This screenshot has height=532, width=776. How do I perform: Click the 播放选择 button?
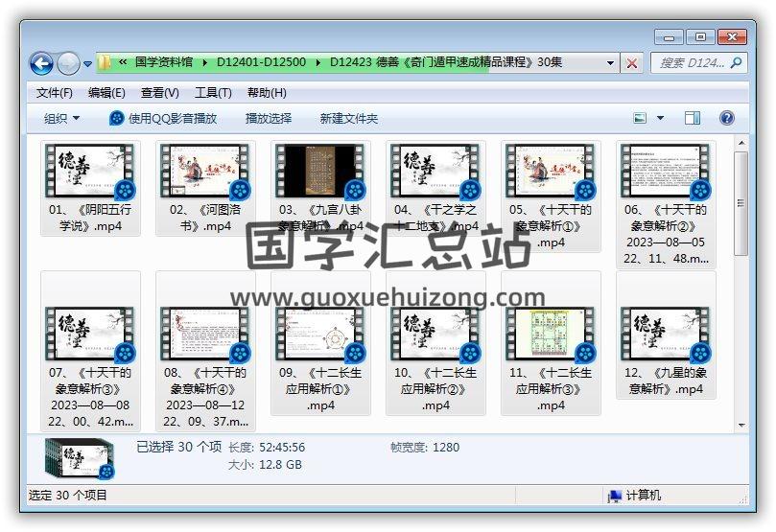click(268, 118)
